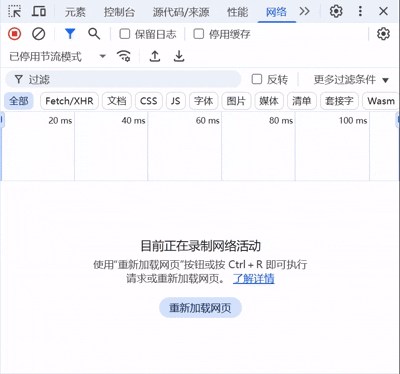Screen dimensions: 400x374
Task: Filter requests by CSS
Action: [x=149, y=101]
